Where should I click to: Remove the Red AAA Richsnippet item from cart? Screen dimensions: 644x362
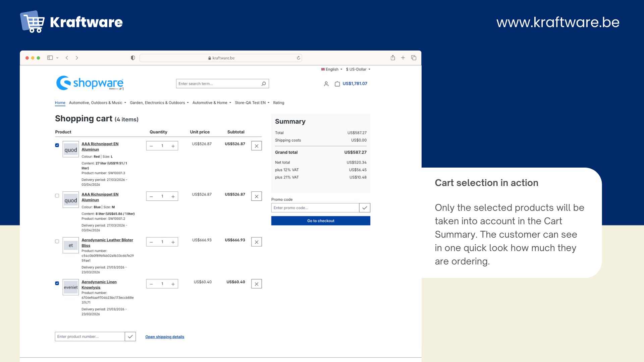tap(257, 146)
